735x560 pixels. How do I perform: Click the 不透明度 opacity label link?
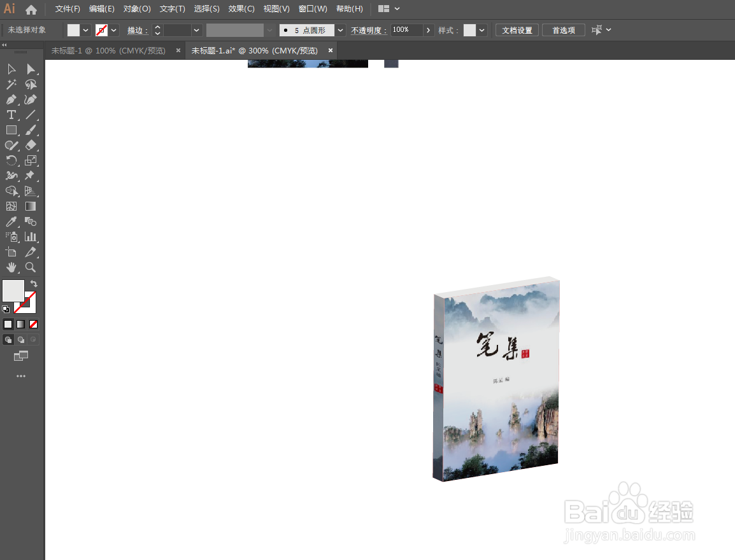[x=368, y=31]
